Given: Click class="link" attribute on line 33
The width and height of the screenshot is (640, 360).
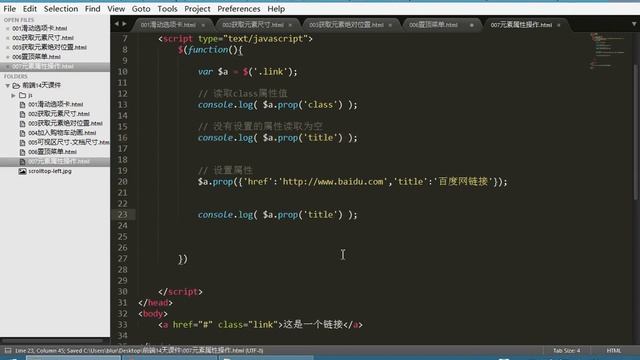Looking at the screenshot, I should click(x=248, y=325).
